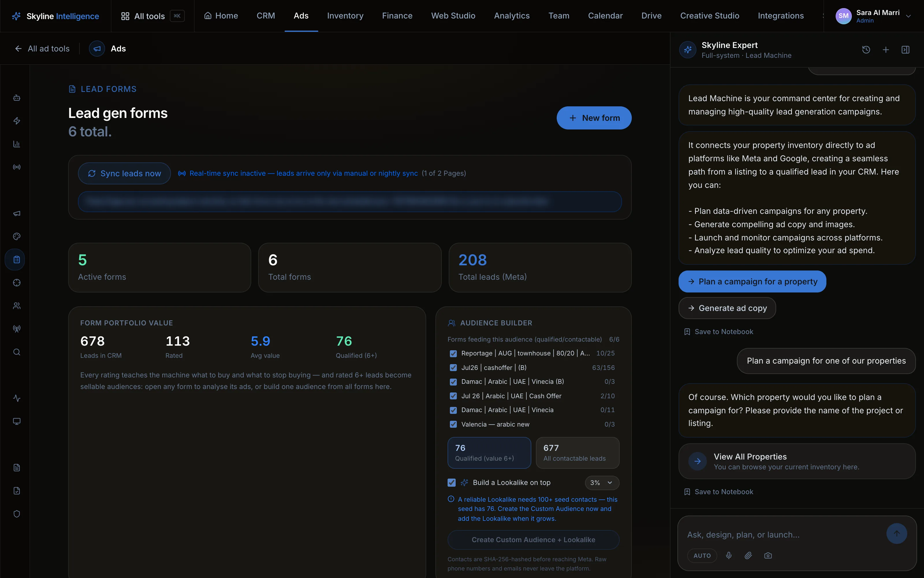Viewport: 924px width, 578px height.
Task: Click the megaphone sidebar icon
Action: pos(16,213)
